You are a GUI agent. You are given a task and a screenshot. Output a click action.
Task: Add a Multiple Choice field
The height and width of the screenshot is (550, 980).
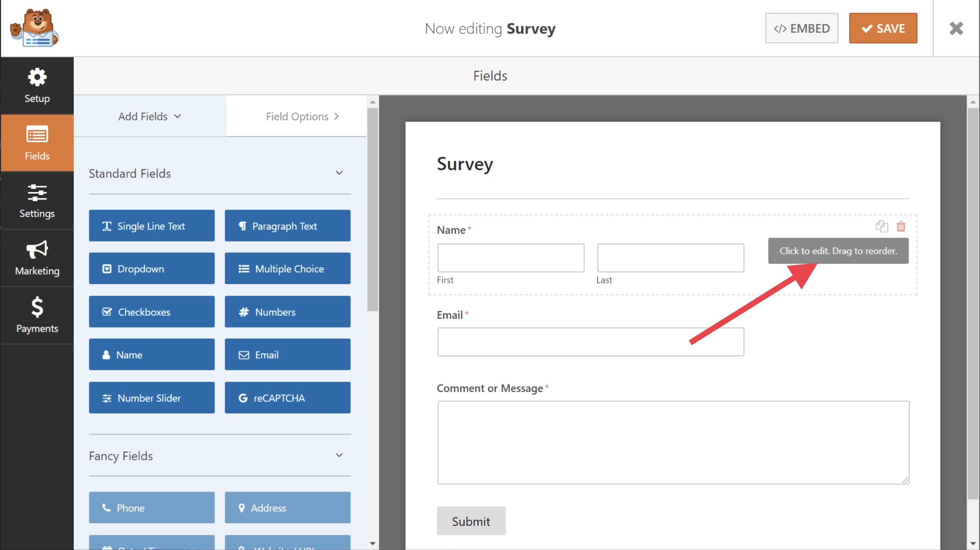tap(288, 269)
